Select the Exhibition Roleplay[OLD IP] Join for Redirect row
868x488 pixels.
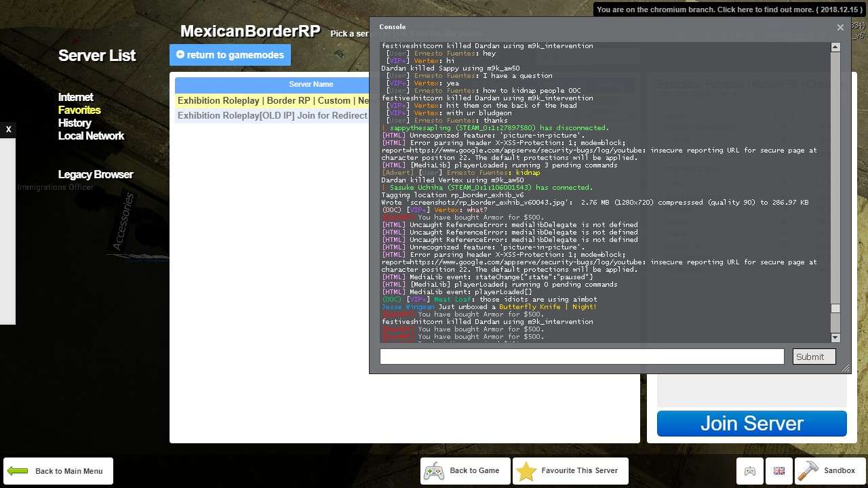tap(273, 115)
